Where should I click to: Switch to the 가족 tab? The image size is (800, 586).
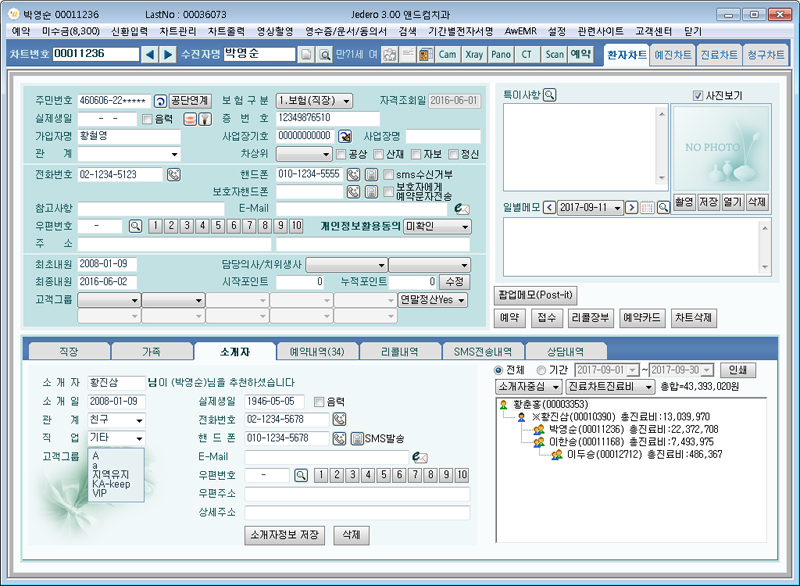click(x=151, y=351)
